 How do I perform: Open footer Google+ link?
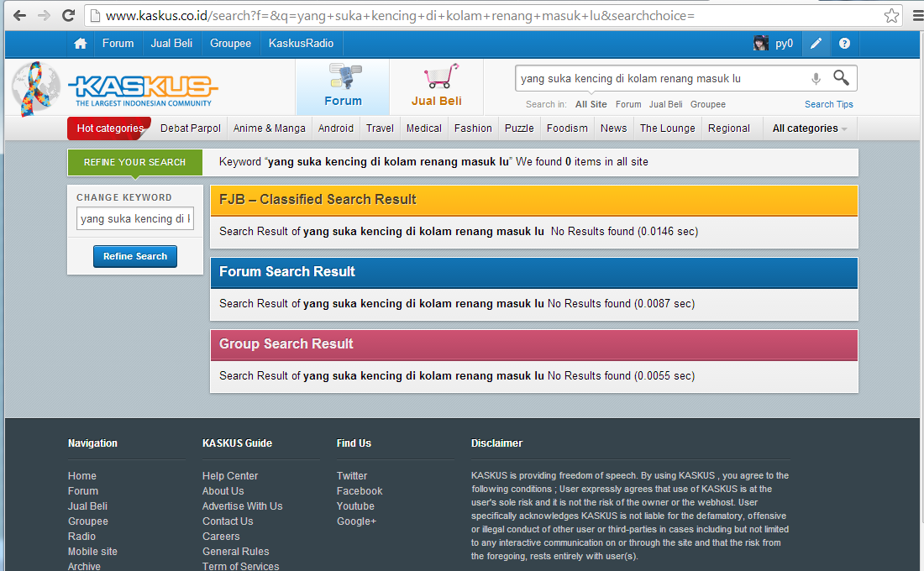[356, 521]
